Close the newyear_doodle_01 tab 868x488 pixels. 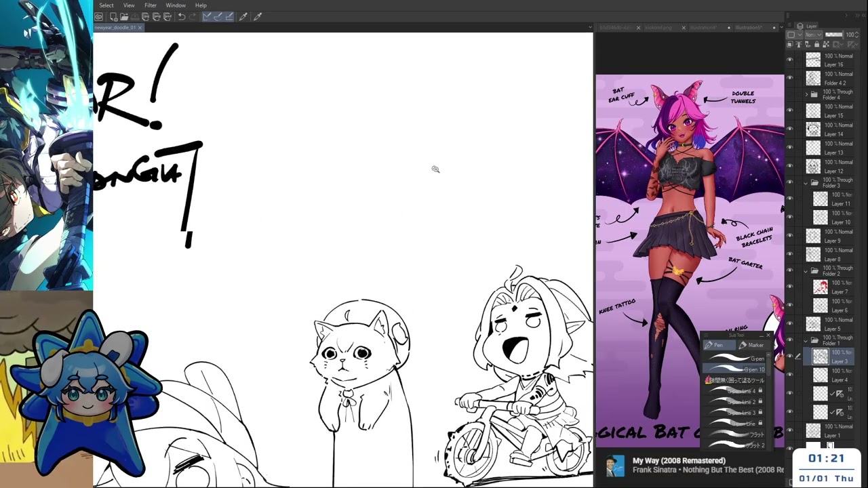[140, 28]
